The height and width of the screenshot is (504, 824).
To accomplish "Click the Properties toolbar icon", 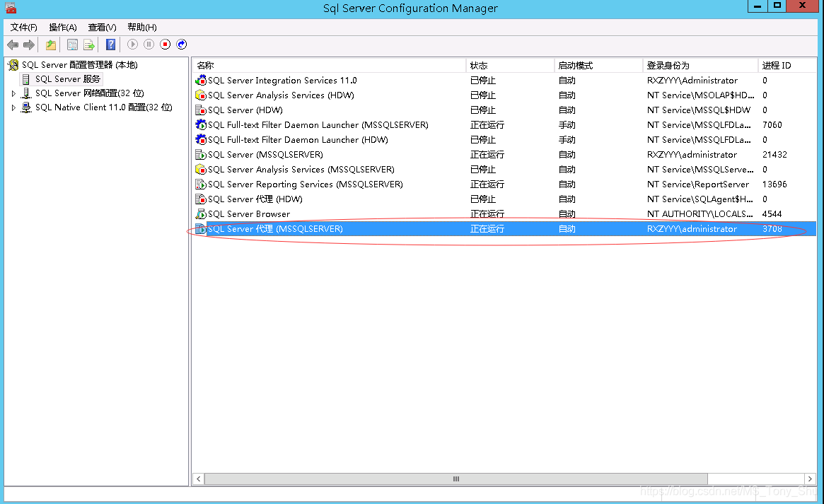I will click(x=73, y=45).
